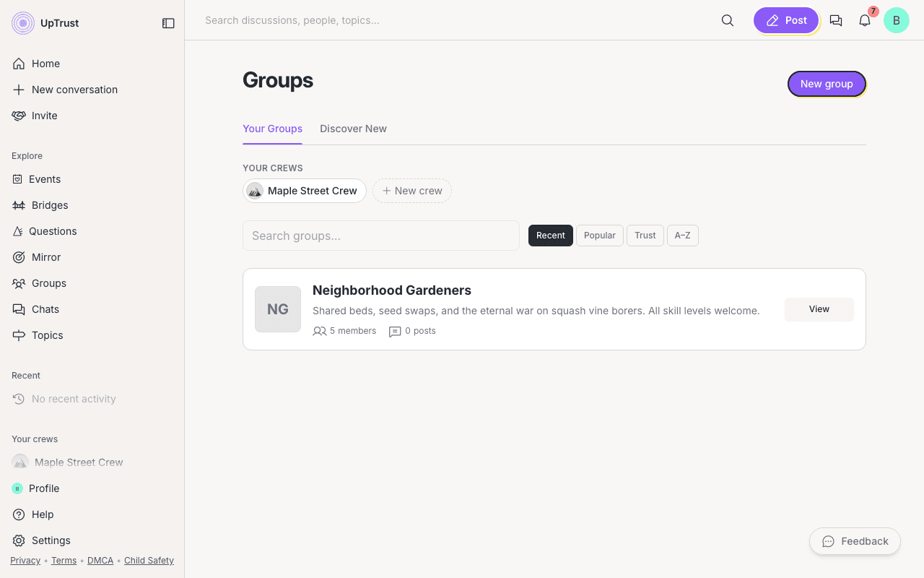This screenshot has width=924, height=578.
Task: Focus the top search discussions field
Action: click(455, 20)
